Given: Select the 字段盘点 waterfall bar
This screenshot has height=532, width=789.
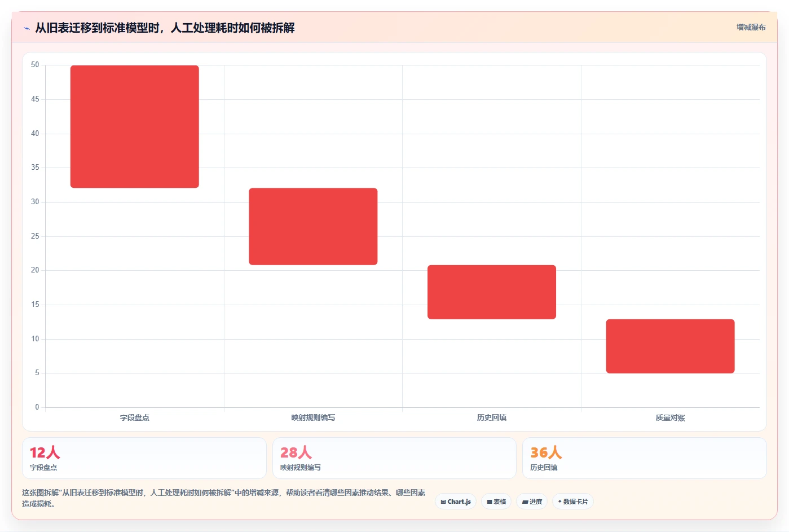Looking at the screenshot, I should coord(135,126).
